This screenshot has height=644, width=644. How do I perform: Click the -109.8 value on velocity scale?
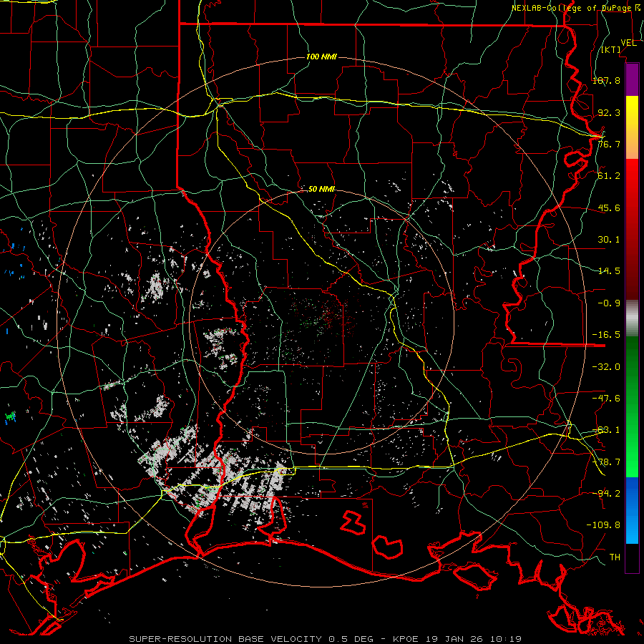point(603,525)
